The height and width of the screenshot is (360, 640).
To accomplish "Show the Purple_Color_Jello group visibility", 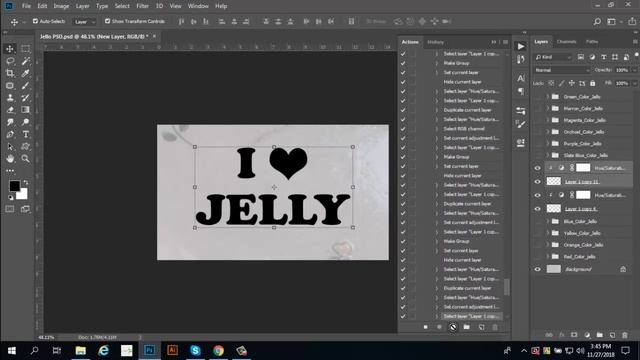I will coord(538,144).
